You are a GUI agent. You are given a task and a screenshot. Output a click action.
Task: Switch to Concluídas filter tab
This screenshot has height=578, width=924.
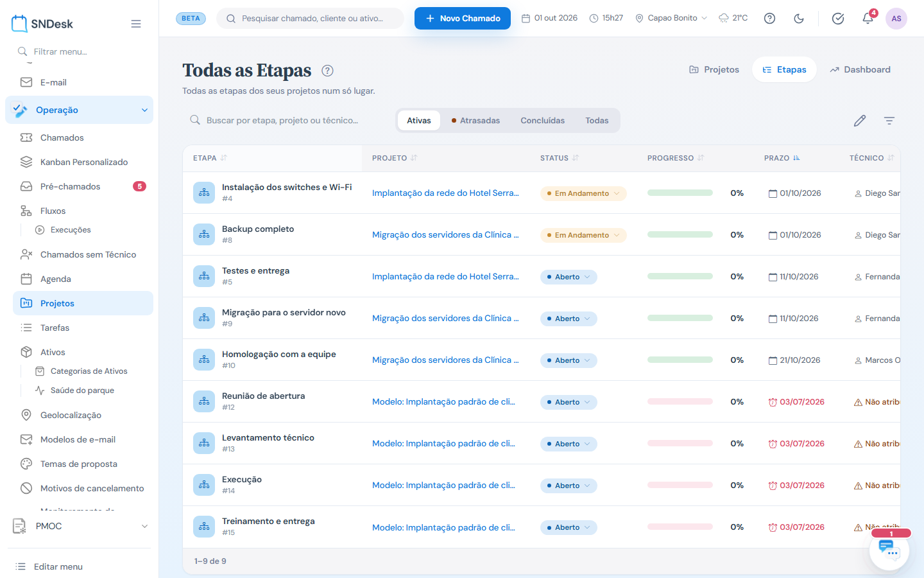coord(543,121)
